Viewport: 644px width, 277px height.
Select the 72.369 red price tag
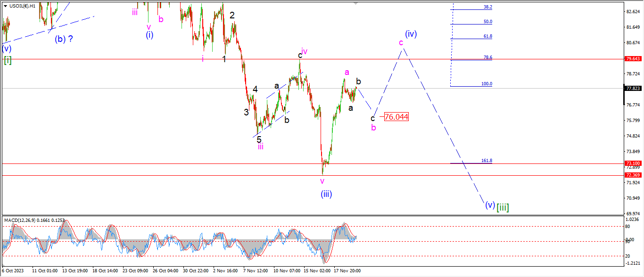[x=632, y=175]
